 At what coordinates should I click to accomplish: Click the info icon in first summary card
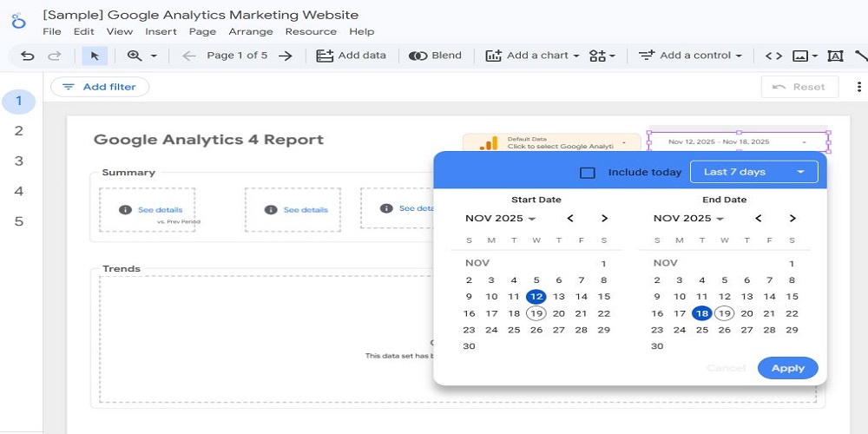(125, 210)
